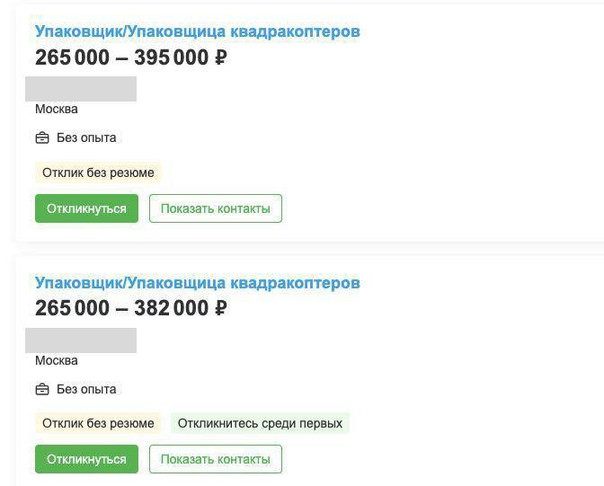Click the ruble sign after 382 000
604x486 pixels.
pos(221,308)
